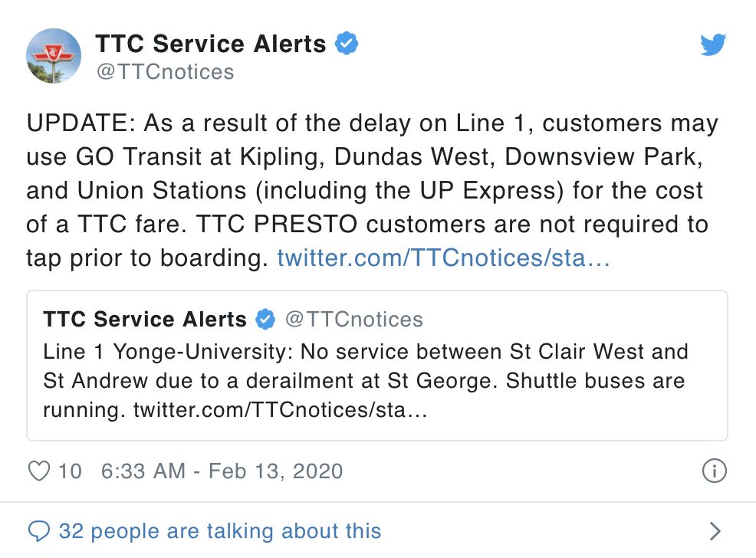This screenshot has width=756, height=558.
Task: Click the Twitter bird logo
Action: [713, 45]
